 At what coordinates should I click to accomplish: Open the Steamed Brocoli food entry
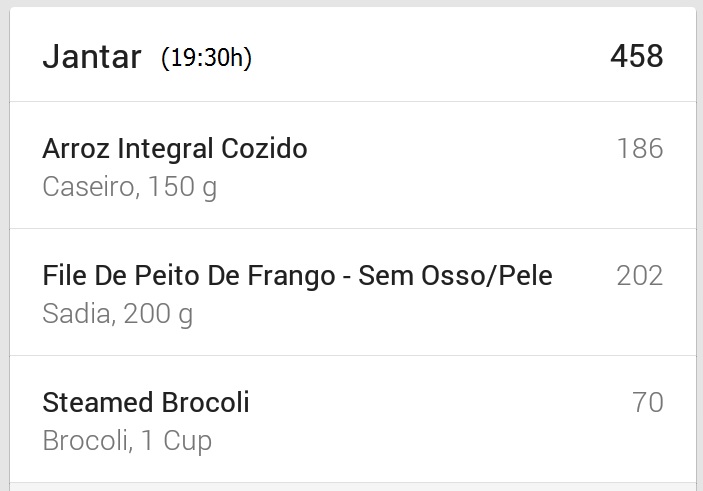click(x=353, y=419)
